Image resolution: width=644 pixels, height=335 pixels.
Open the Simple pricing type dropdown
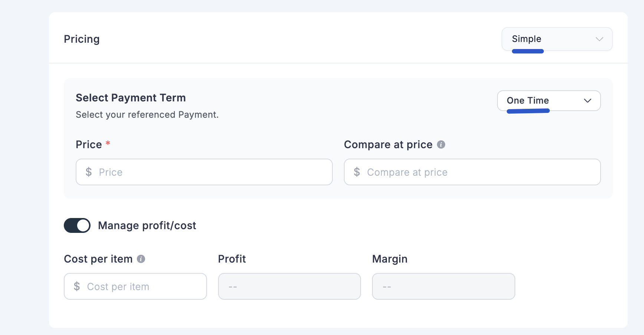pyautogui.click(x=556, y=39)
